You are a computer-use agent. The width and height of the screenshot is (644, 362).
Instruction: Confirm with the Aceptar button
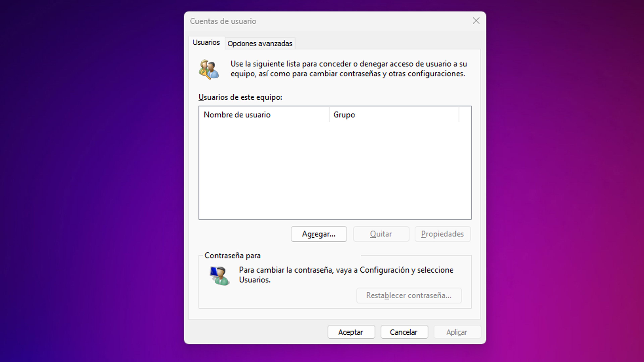click(351, 332)
